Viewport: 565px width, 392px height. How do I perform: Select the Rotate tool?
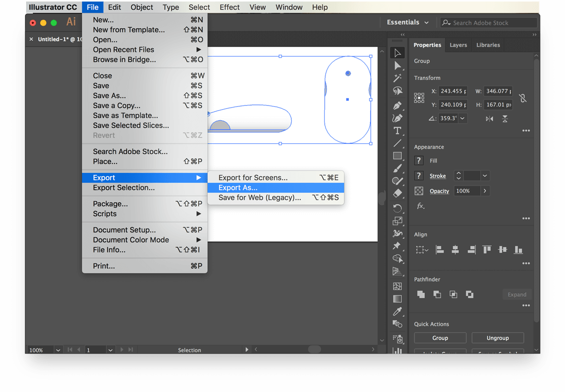click(398, 208)
